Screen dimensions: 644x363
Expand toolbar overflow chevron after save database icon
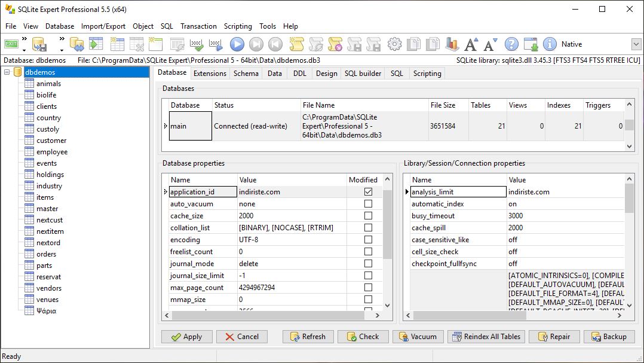click(x=62, y=38)
